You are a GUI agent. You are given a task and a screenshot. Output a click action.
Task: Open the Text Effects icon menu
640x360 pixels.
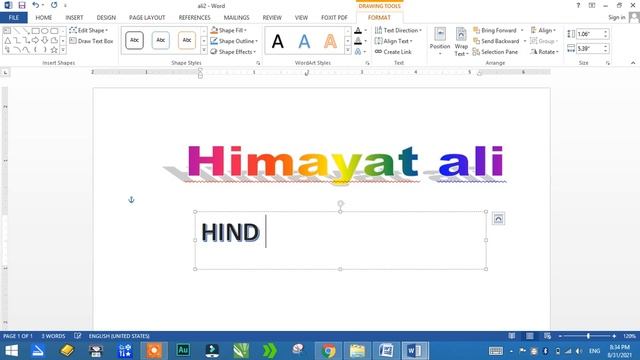pyautogui.click(x=358, y=52)
